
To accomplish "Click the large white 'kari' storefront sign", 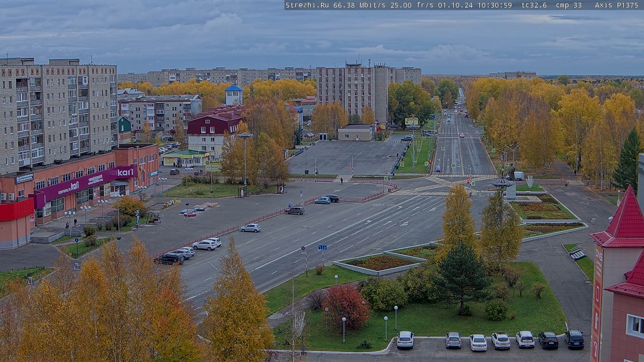I will 125,172.
